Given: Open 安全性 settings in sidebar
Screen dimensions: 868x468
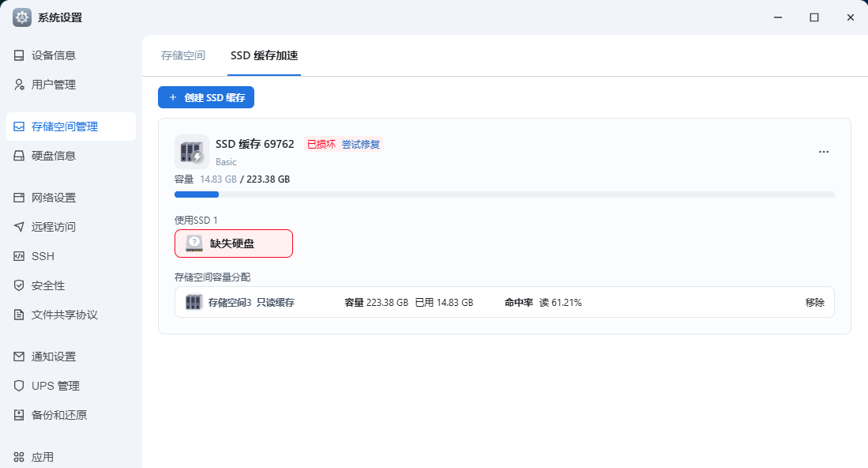Looking at the screenshot, I should [x=71, y=286].
